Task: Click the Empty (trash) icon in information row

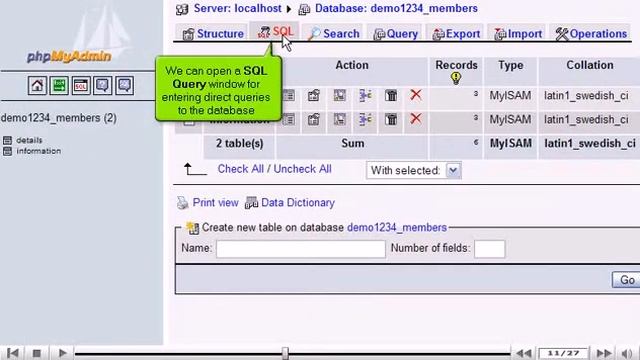Action: point(391,120)
